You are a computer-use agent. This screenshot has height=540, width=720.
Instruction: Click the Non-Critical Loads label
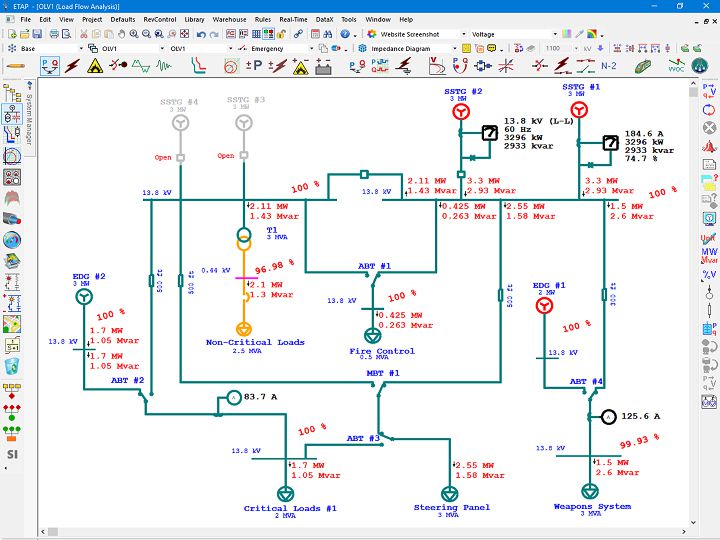pyautogui.click(x=255, y=342)
